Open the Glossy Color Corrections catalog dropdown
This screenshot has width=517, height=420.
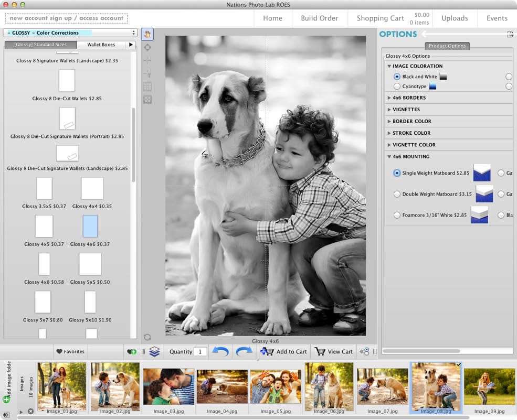tap(70, 33)
